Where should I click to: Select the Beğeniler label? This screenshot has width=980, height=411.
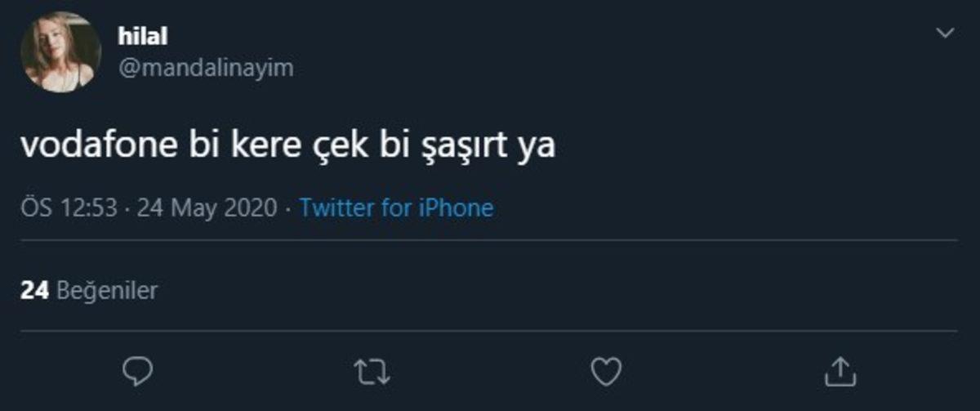[x=108, y=289]
